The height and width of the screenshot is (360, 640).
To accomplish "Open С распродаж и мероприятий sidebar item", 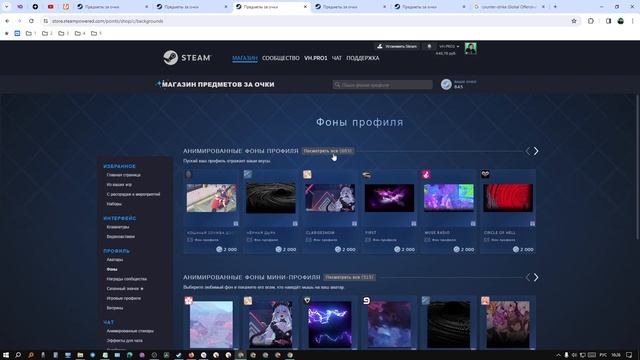I will [x=133, y=194].
